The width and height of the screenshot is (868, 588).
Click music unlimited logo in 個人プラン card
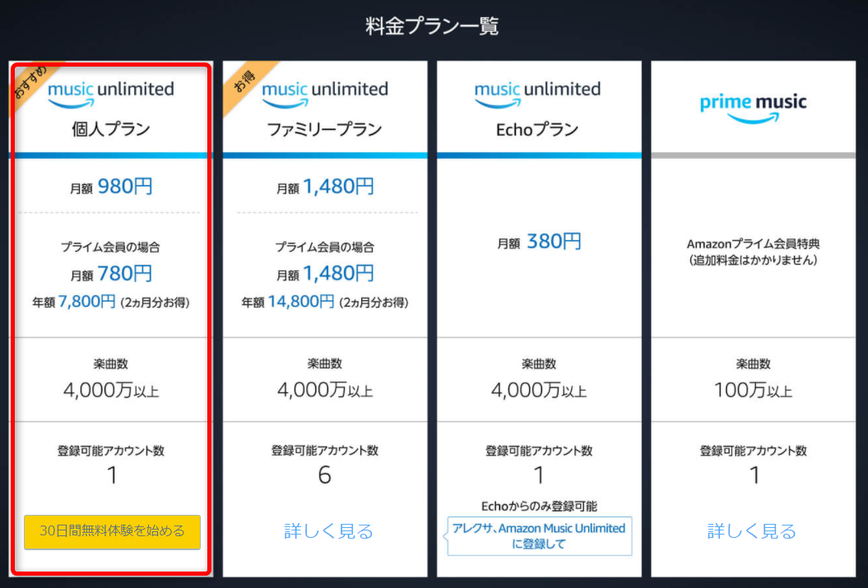111,95
